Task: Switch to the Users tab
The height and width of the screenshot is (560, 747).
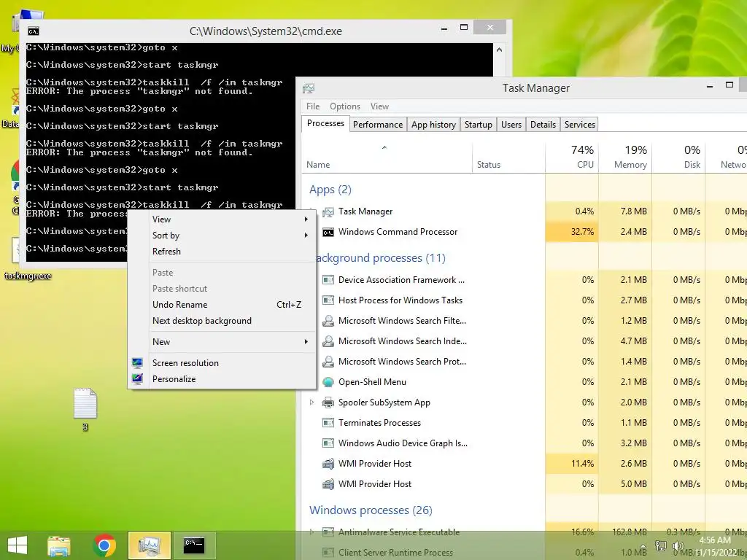Action: (511, 124)
